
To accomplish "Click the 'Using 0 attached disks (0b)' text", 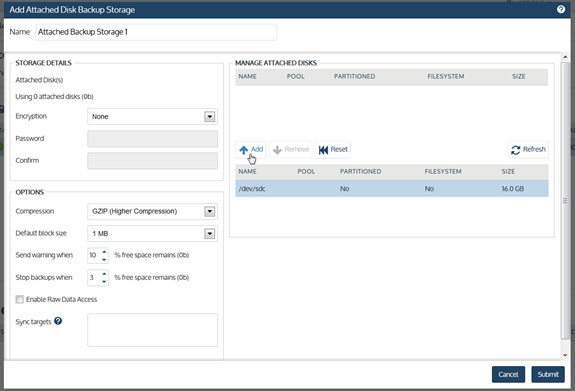I will (54, 97).
